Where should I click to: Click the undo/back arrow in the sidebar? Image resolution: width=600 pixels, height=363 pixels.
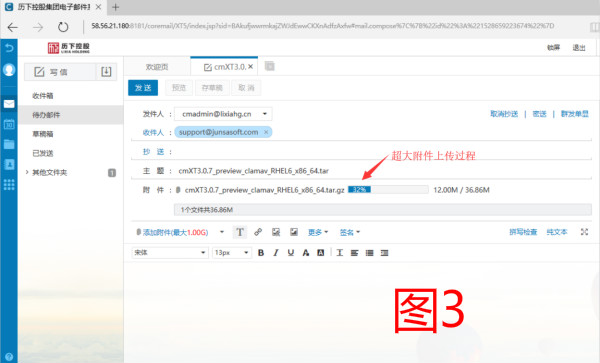[x=9, y=48]
